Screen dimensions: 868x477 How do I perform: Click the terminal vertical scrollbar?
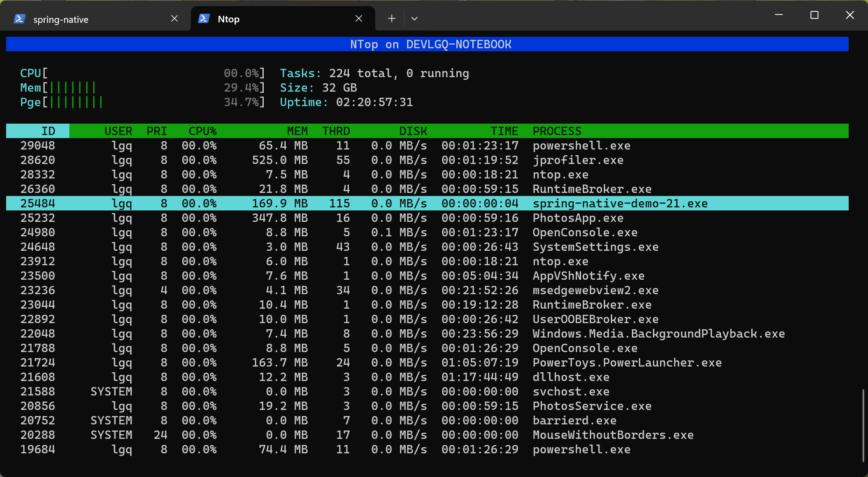(863, 425)
